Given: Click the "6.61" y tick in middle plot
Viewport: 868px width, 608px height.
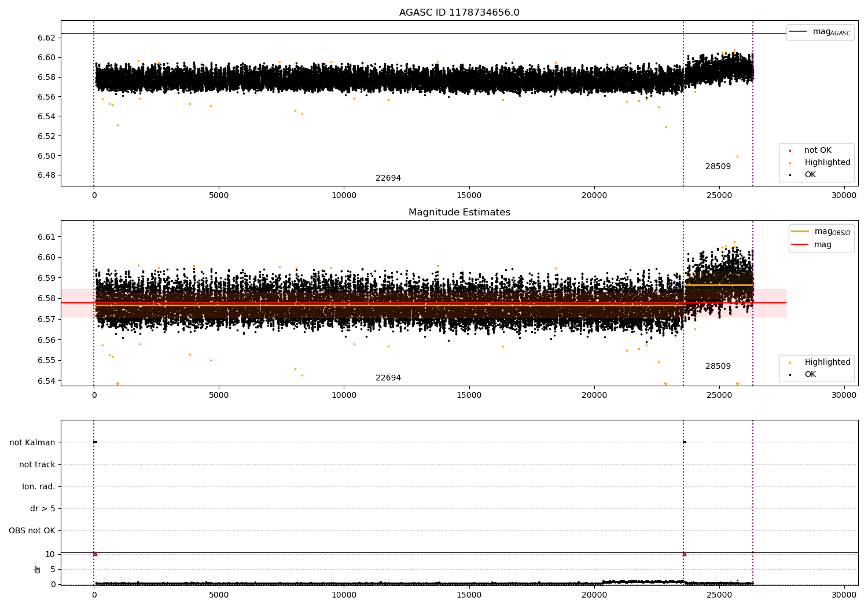Looking at the screenshot, I should [46, 237].
